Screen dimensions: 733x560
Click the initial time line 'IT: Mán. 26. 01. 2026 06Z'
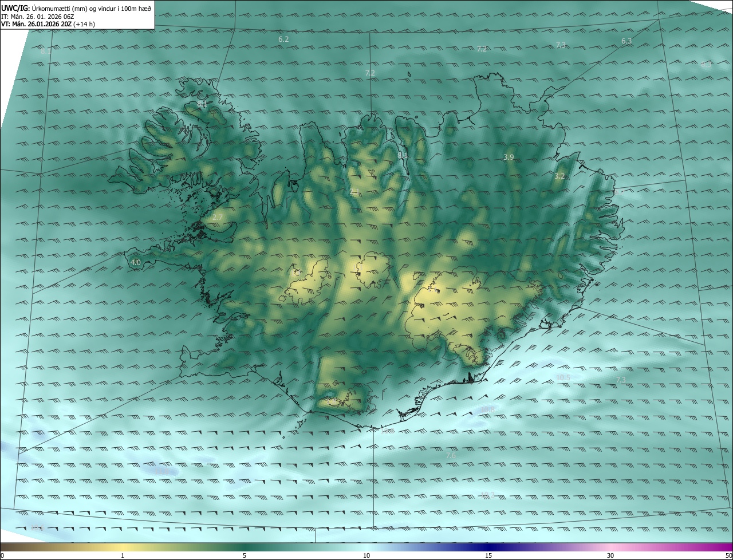[38, 16]
